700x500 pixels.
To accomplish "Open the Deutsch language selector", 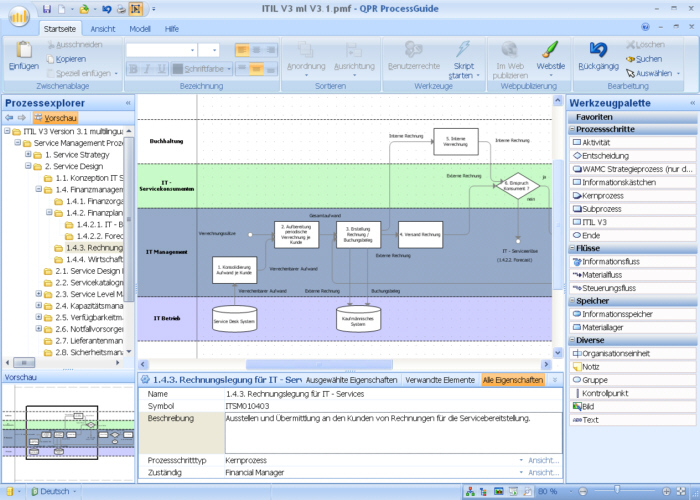I will pos(54,492).
